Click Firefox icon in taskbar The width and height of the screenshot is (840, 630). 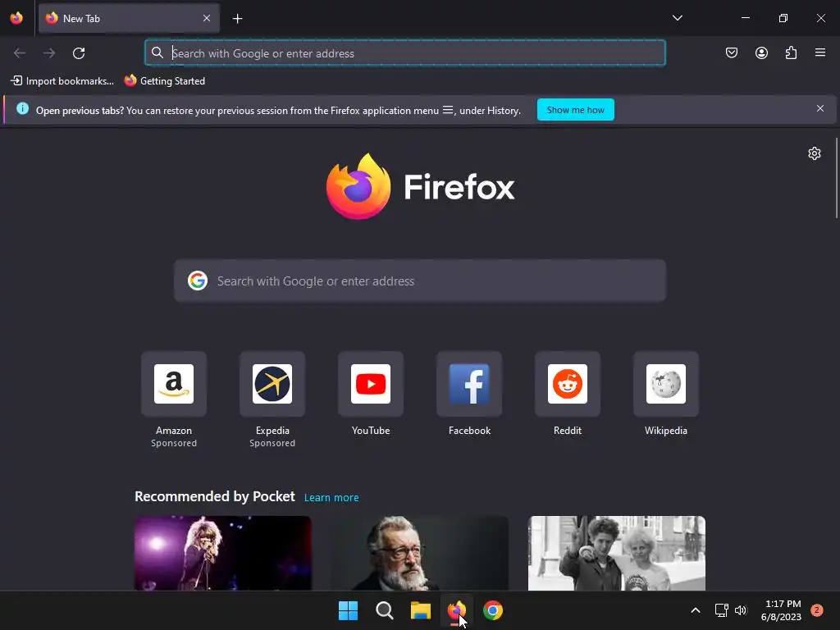(456, 610)
